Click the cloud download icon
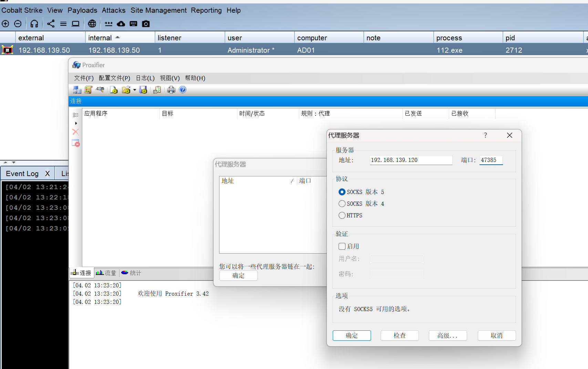The image size is (588, 369). (121, 24)
